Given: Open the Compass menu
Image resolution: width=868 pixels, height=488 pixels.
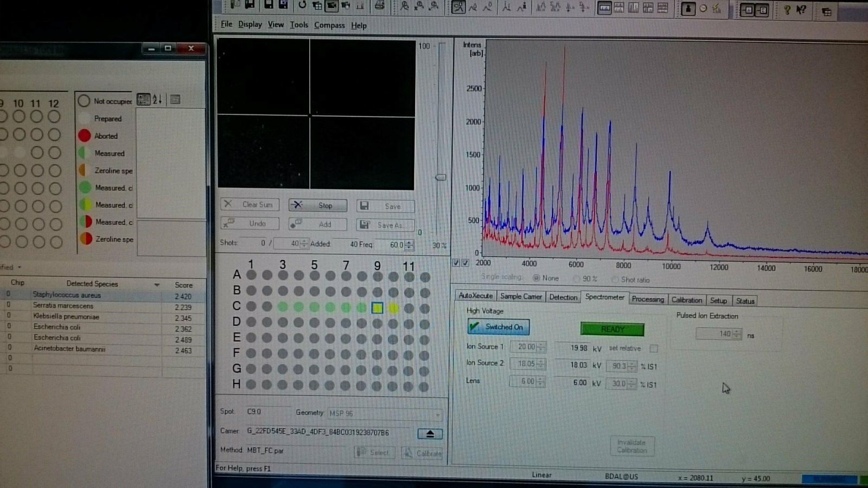Looking at the screenshot, I should tap(329, 25).
